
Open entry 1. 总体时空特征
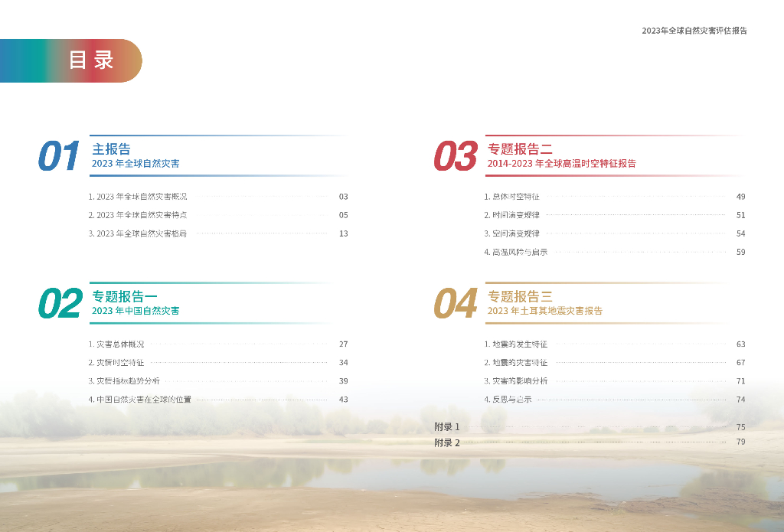[x=512, y=197]
